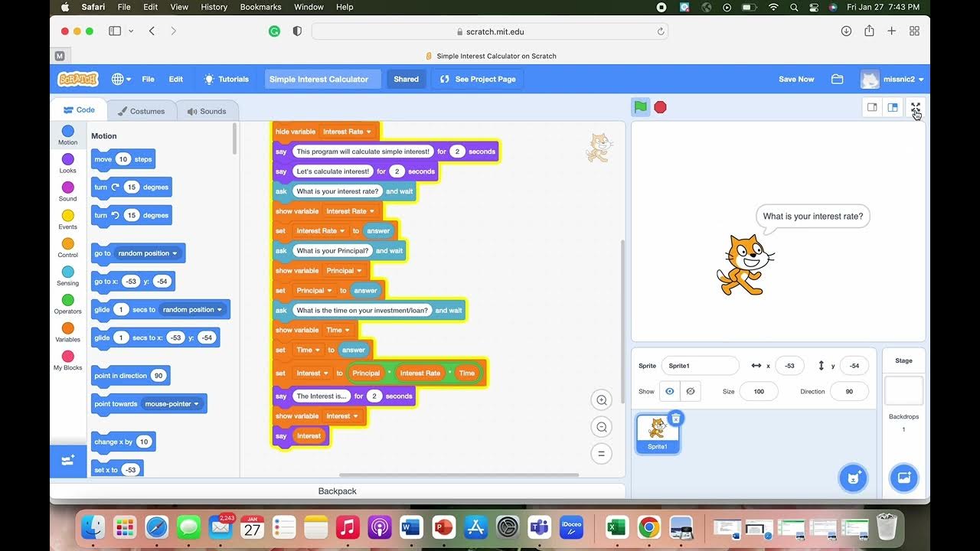Select the Looks block category

click(68, 164)
